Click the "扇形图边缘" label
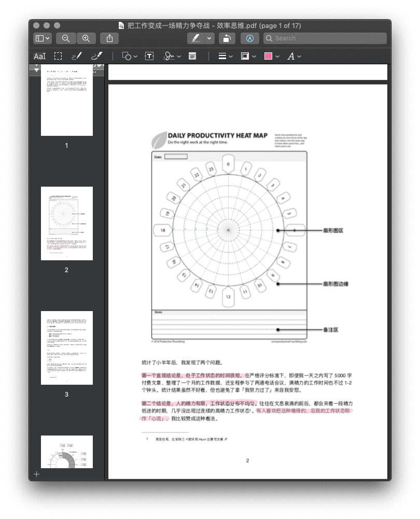420x519 pixels. coord(335,284)
